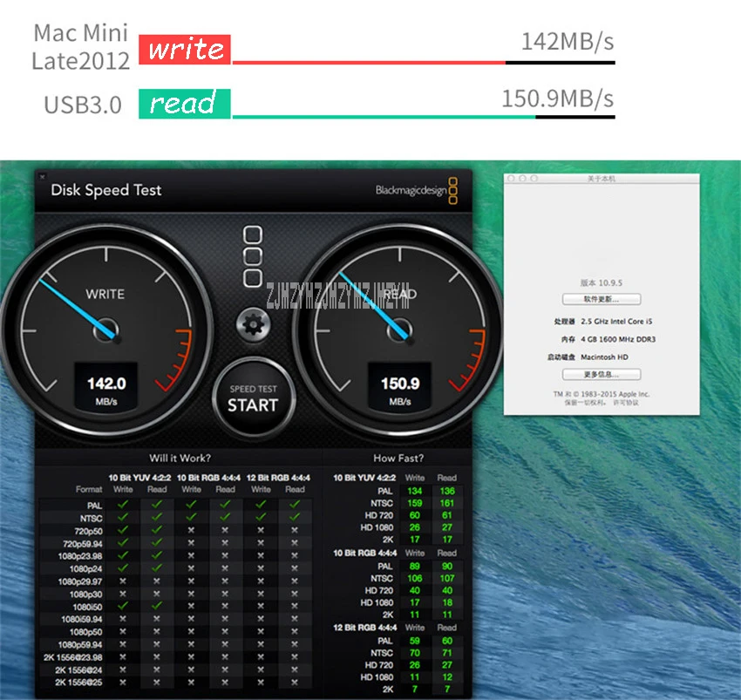Click the 142MB/s text at top
The image size is (741, 700).
tap(568, 42)
